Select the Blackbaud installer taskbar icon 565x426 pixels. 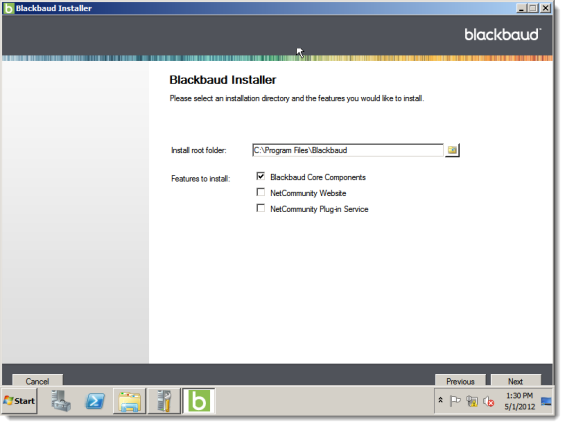[x=199, y=401]
